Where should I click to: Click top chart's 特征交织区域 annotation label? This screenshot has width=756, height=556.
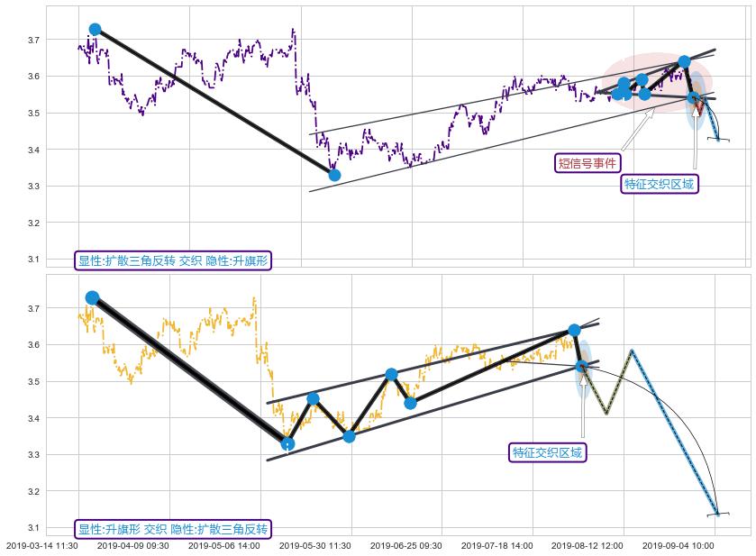(x=660, y=184)
